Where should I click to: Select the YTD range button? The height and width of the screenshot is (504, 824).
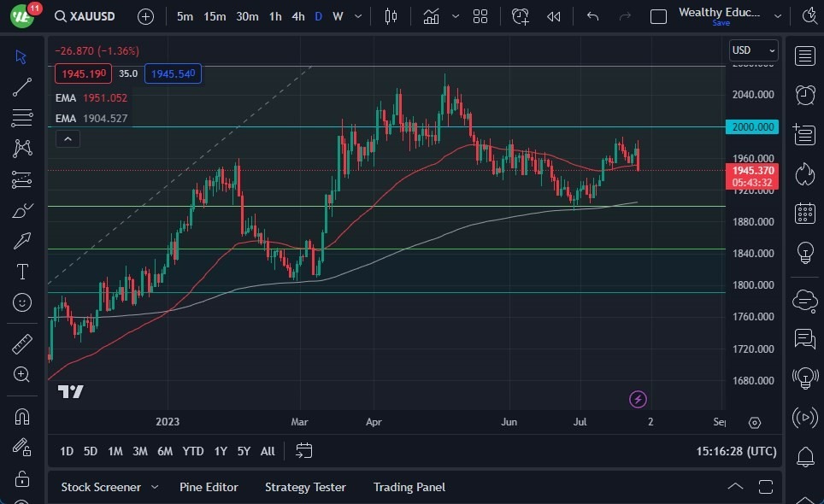click(192, 451)
